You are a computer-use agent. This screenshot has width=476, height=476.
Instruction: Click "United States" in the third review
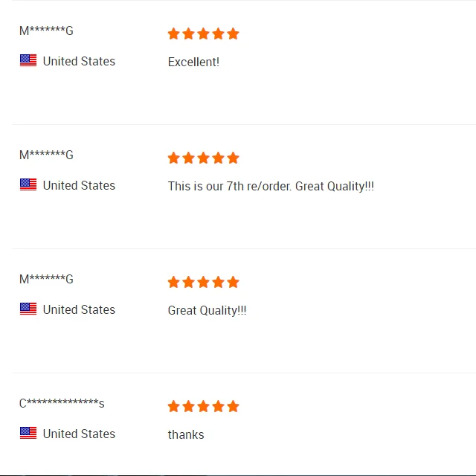coord(79,309)
